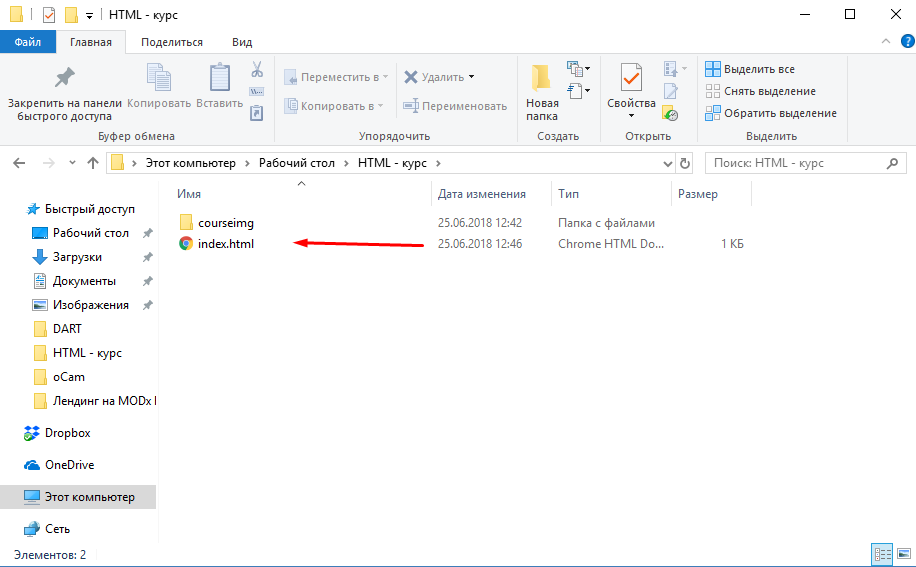Open Документы in sidebar
This screenshot has height=567, width=916.
74,281
